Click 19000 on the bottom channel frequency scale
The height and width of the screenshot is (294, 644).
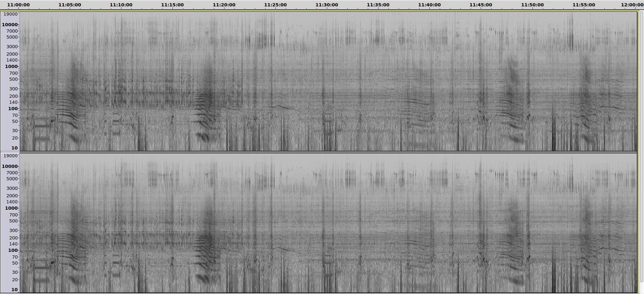click(x=11, y=156)
